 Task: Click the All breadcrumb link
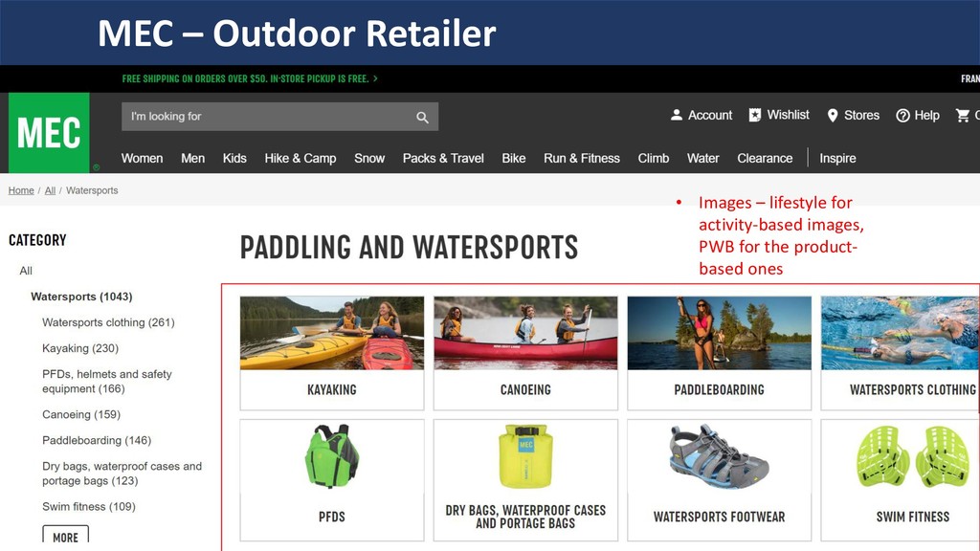pos(50,190)
